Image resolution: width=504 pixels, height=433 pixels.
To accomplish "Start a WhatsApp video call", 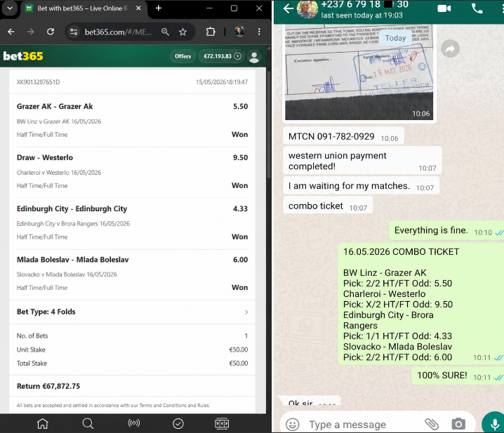I will (444, 8).
